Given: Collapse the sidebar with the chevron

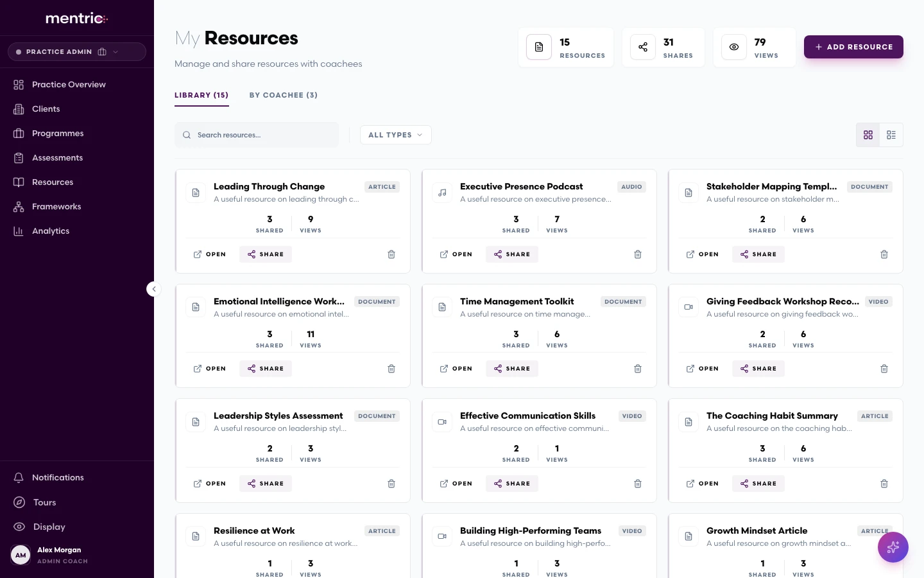Looking at the screenshot, I should [153, 289].
